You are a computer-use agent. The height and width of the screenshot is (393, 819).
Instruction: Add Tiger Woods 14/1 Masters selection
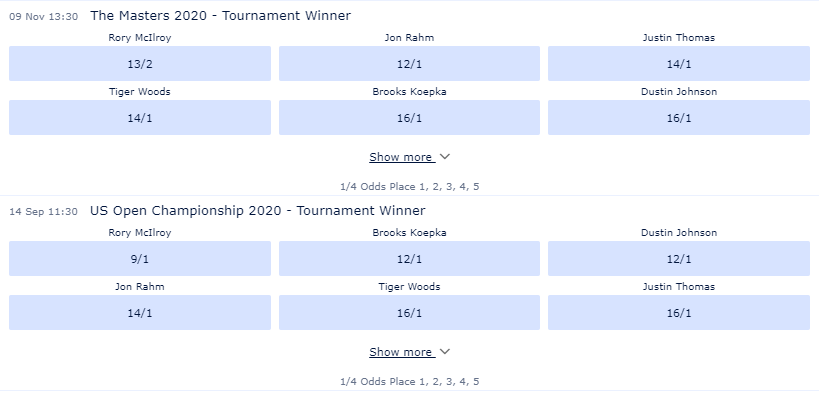coord(140,118)
